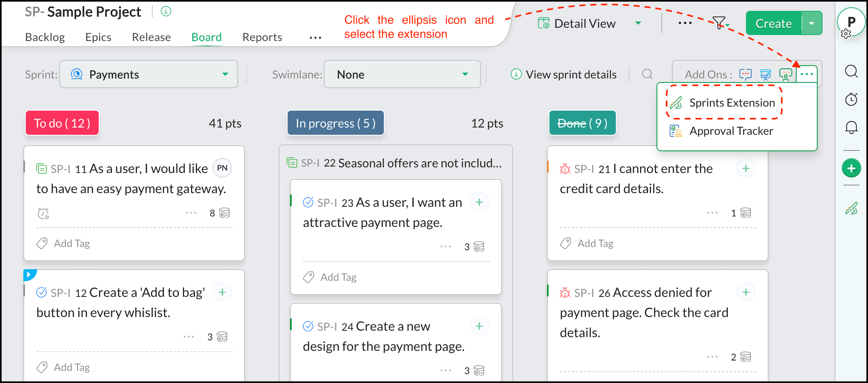
Task: Click the board search icon near sprint details
Action: point(647,74)
